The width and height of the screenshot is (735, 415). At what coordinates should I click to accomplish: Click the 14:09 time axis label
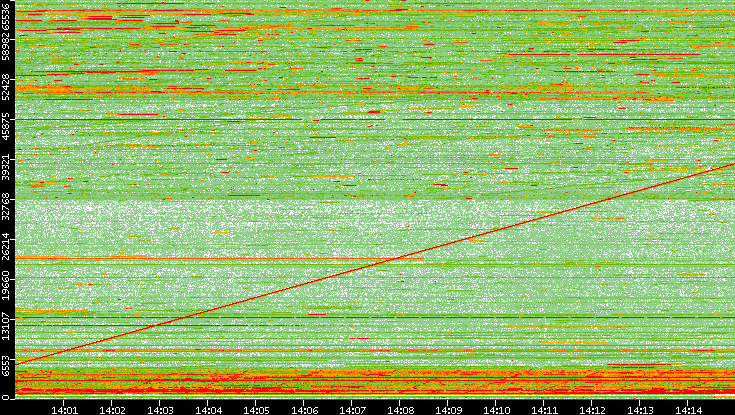pyautogui.click(x=448, y=410)
